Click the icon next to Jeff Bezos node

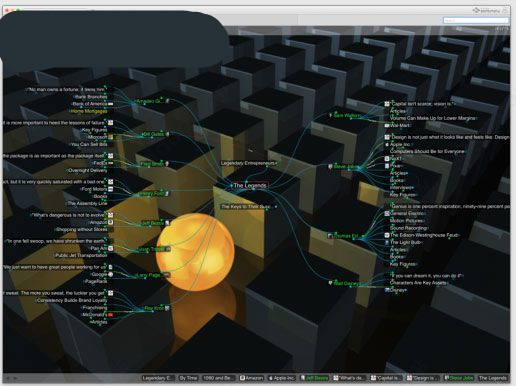167,223
